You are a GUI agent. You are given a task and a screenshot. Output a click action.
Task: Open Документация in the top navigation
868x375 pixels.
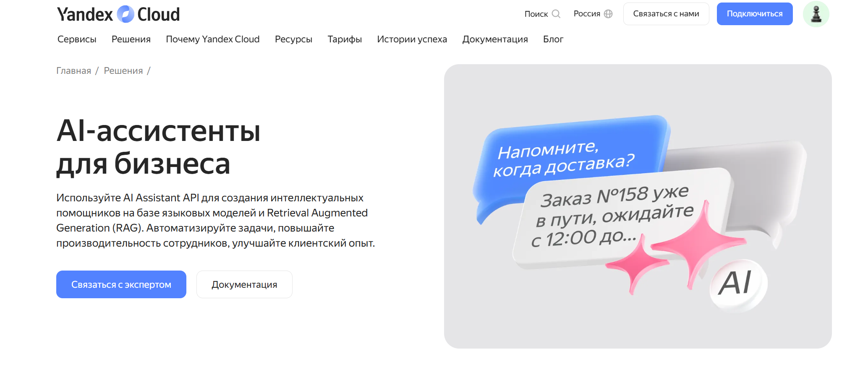(495, 39)
